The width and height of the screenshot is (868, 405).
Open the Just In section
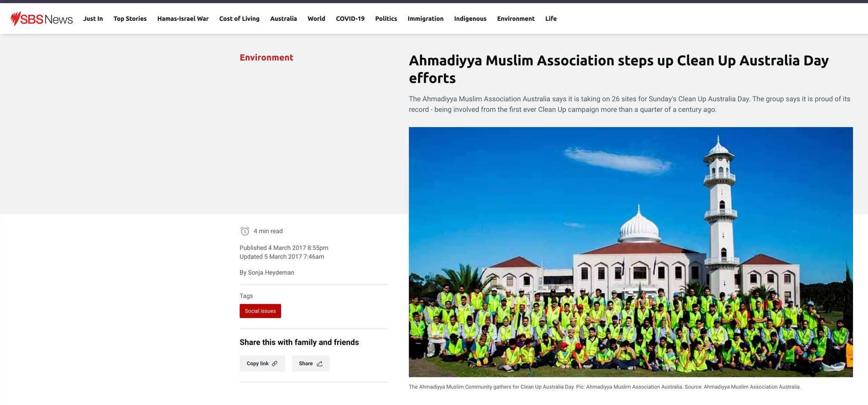tap(93, 19)
